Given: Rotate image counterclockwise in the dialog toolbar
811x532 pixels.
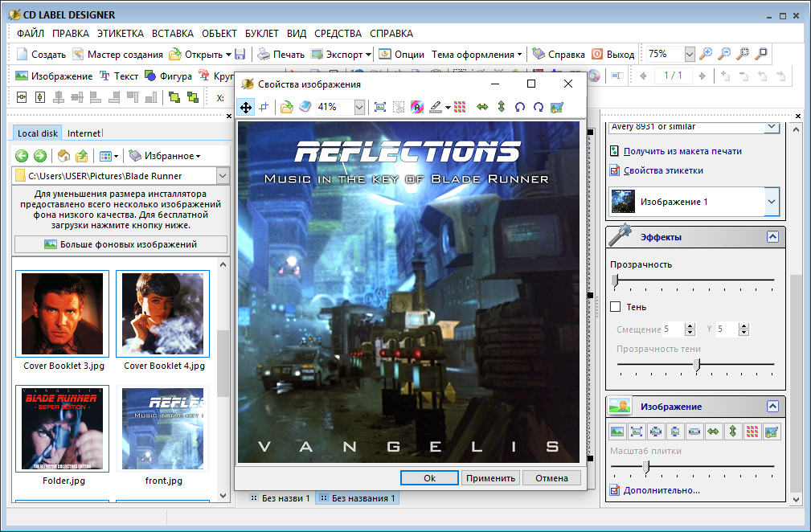Looking at the screenshot, I should coord(520,107).
